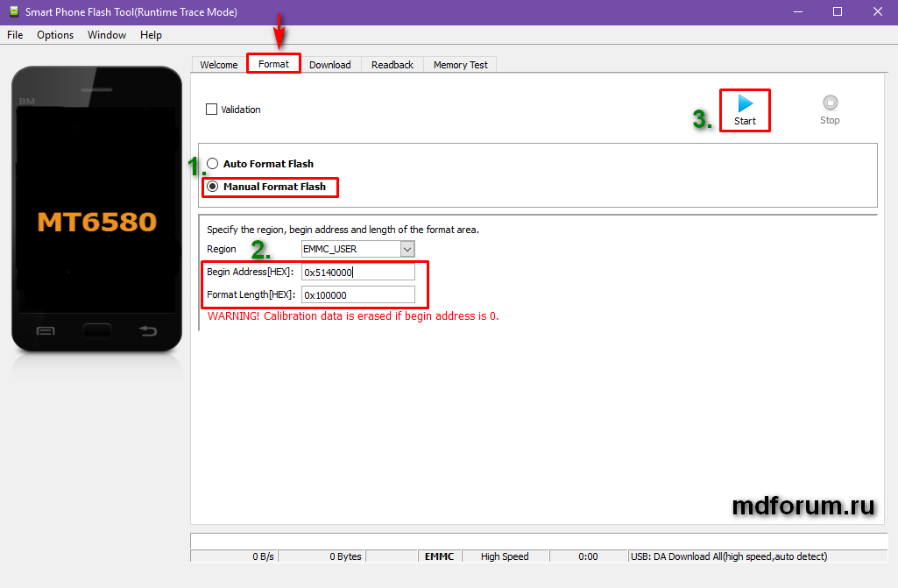Start the format operation
898x588 pixels.
pyautogui.click(x=745, y=110)
